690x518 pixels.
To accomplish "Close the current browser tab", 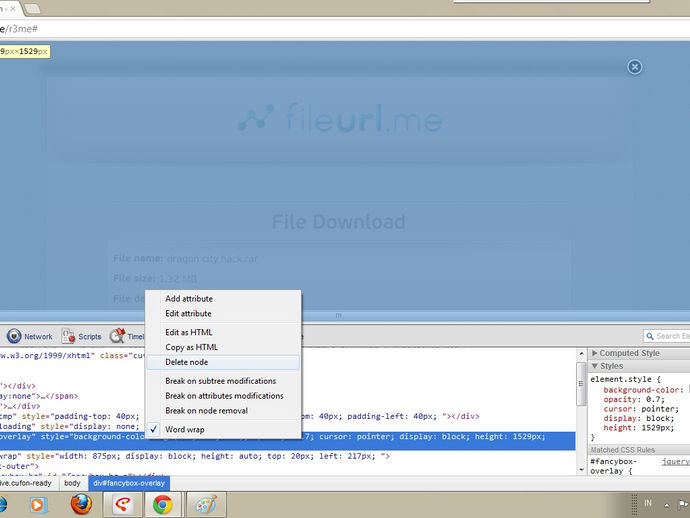I will 13,8.
